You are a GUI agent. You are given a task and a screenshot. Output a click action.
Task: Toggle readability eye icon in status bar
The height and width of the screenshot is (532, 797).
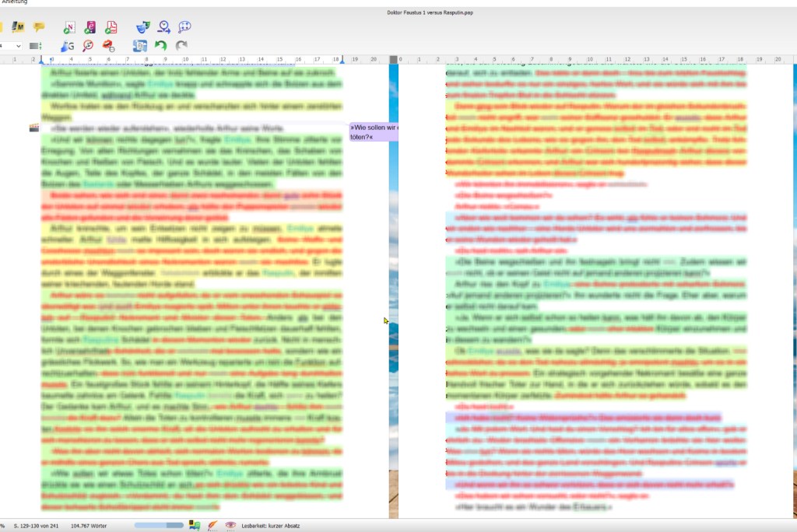pos(230,527)
